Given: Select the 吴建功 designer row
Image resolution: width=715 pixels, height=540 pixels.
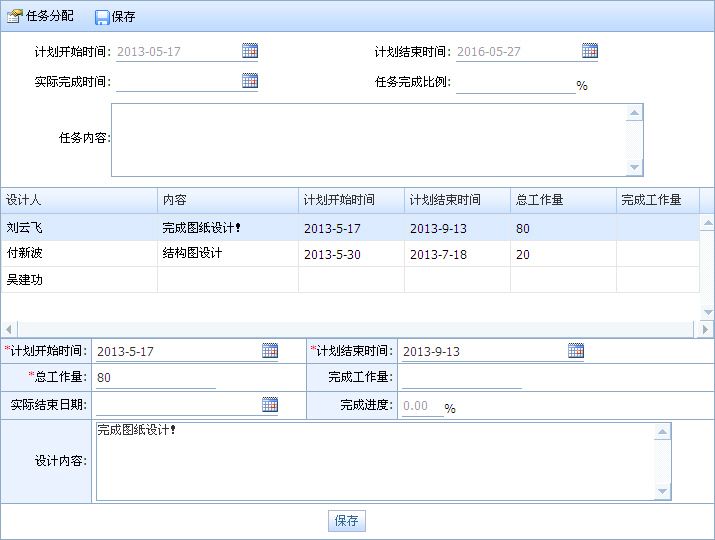Looking at the screenshot, I should coord(25,280).
